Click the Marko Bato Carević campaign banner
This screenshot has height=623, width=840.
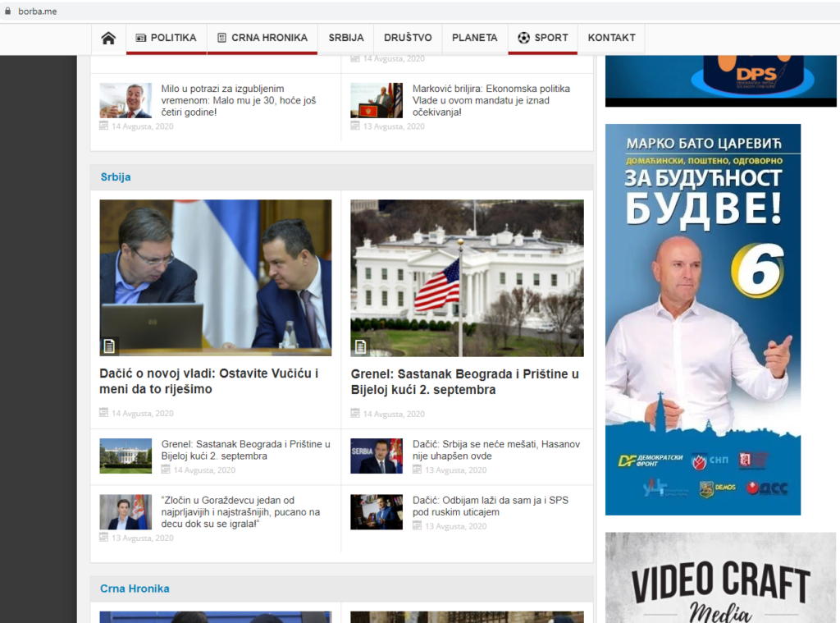[x=703, y=319]
